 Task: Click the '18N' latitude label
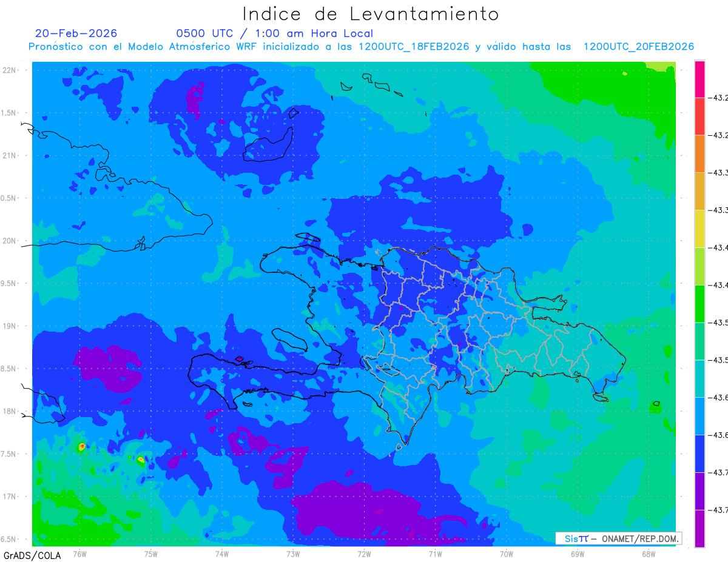[x=9, y=412]
